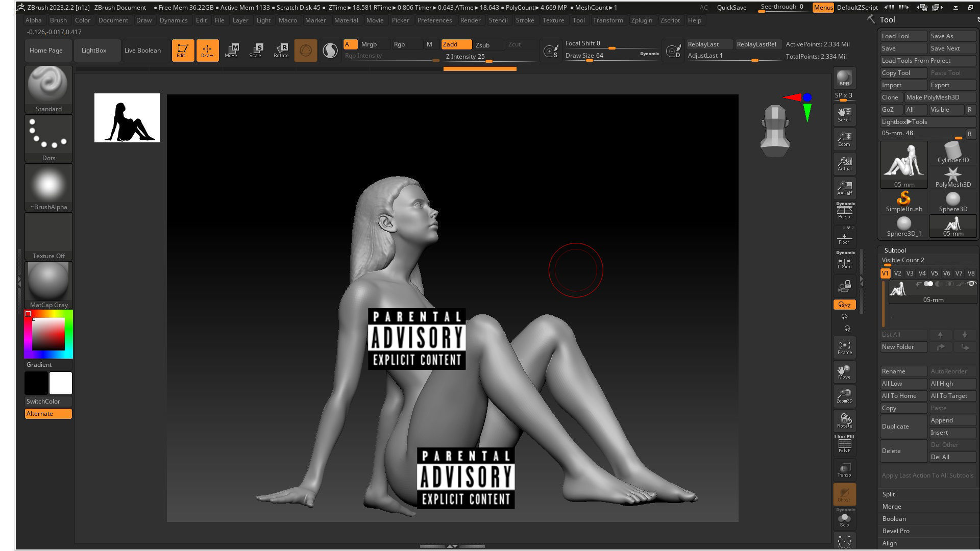Open the Alpha menu
The image size is (980, 551).
tap(33, 20)
